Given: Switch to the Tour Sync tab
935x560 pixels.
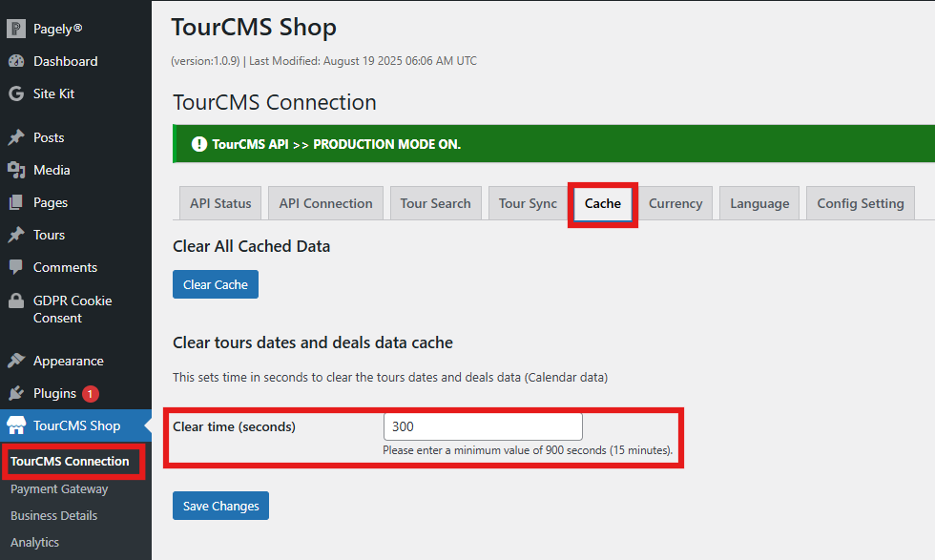Looking at the screenshot, I should click(x=528, y=203).
